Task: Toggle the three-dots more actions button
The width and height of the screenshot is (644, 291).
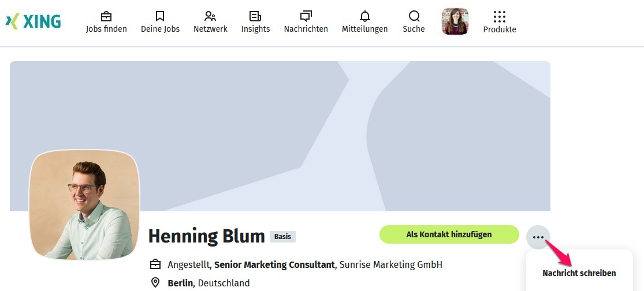Action: click(538, 237)
